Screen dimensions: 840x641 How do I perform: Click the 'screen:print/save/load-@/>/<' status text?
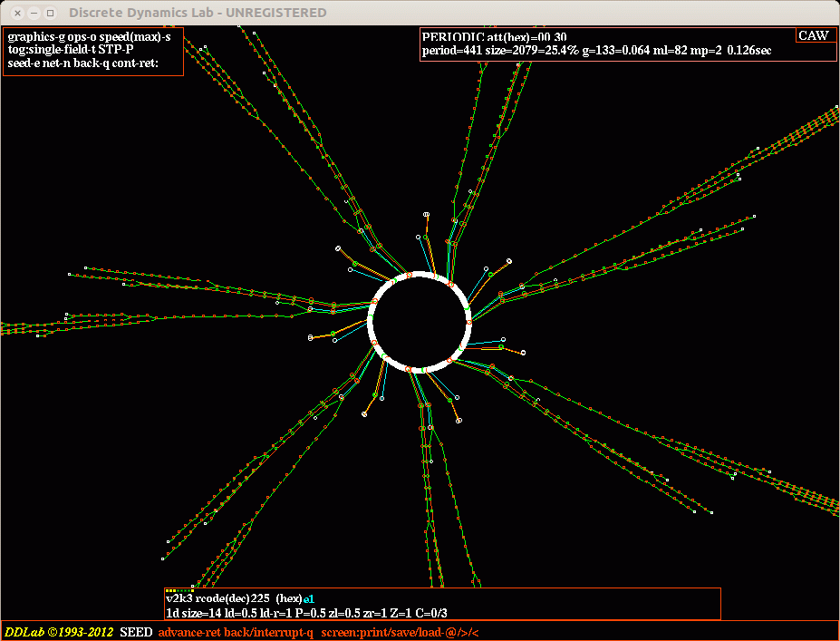point(400,633)
